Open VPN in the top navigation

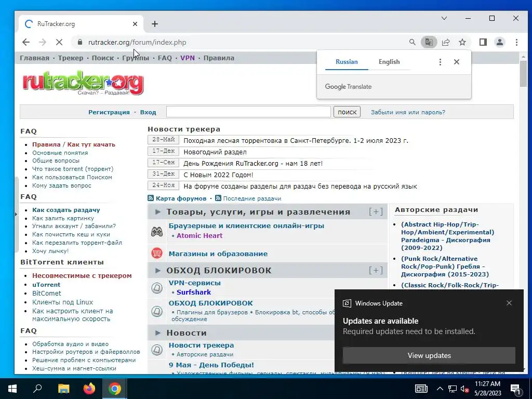pos(188,58)
